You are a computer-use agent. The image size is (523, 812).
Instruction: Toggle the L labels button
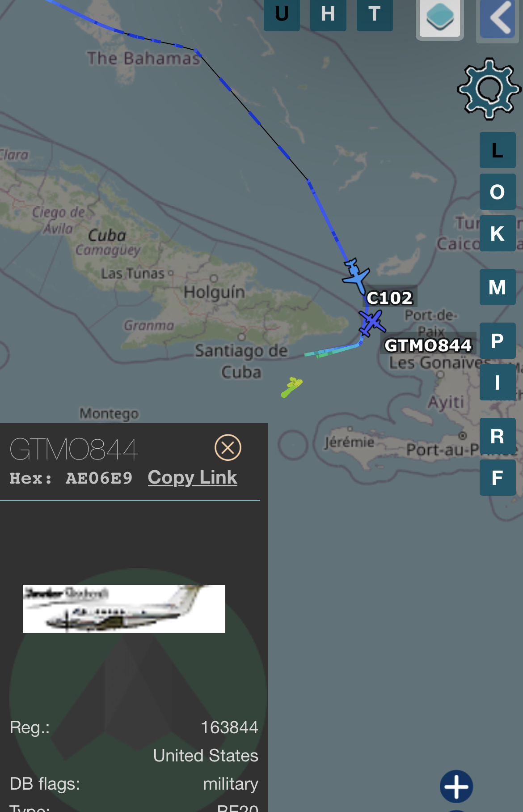point(498,150)
